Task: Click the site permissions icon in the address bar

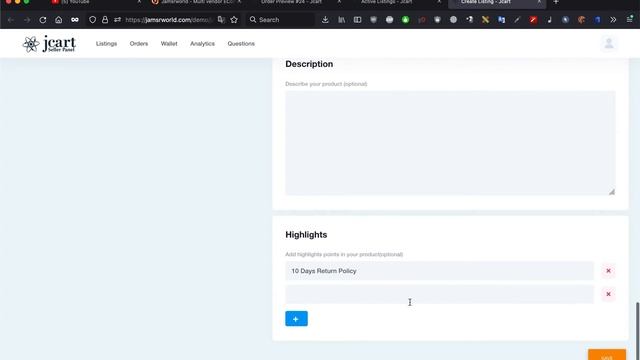Action: click(118, 20)
